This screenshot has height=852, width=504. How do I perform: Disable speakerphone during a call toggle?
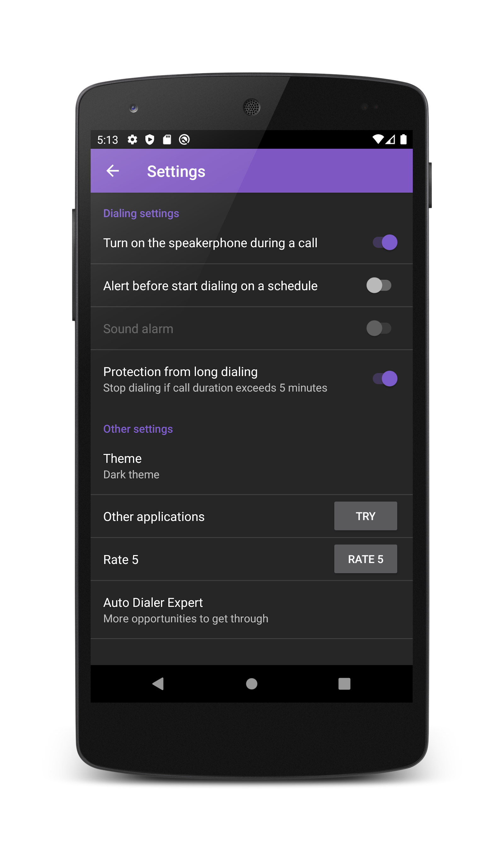click(x=385, y=243)
